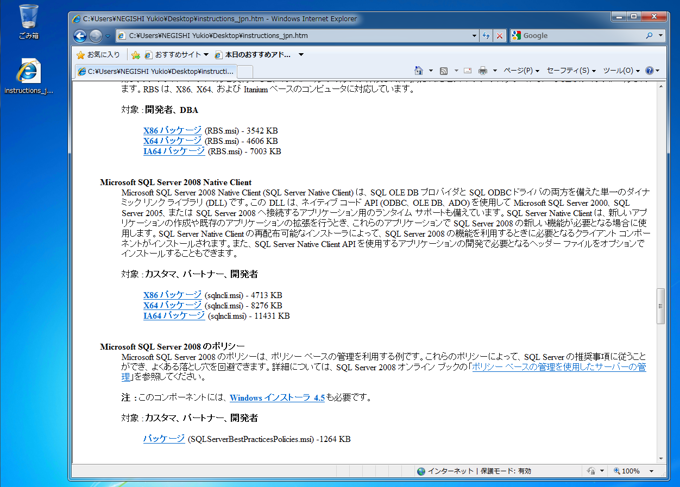Open the 本日のおすすめアド... web slice
This screenshot has width=680, height=487.
point(258,55)
